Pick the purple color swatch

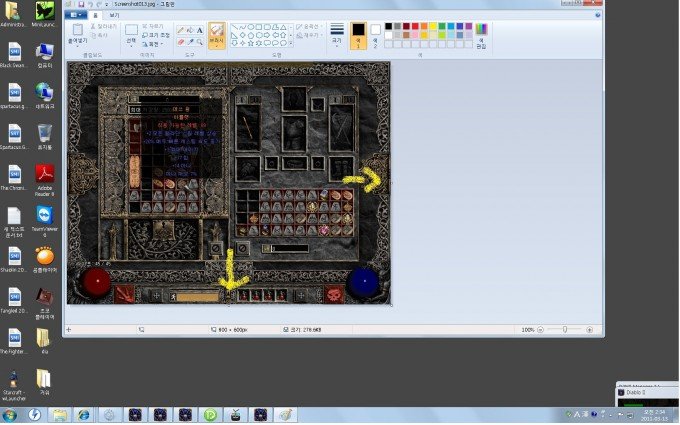tap(469, 26)
